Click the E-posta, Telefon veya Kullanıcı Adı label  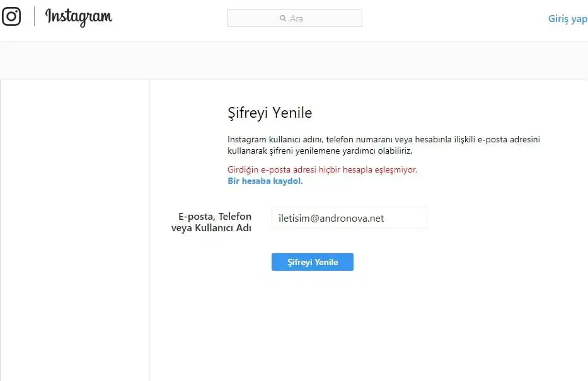(x=212, y=222)
